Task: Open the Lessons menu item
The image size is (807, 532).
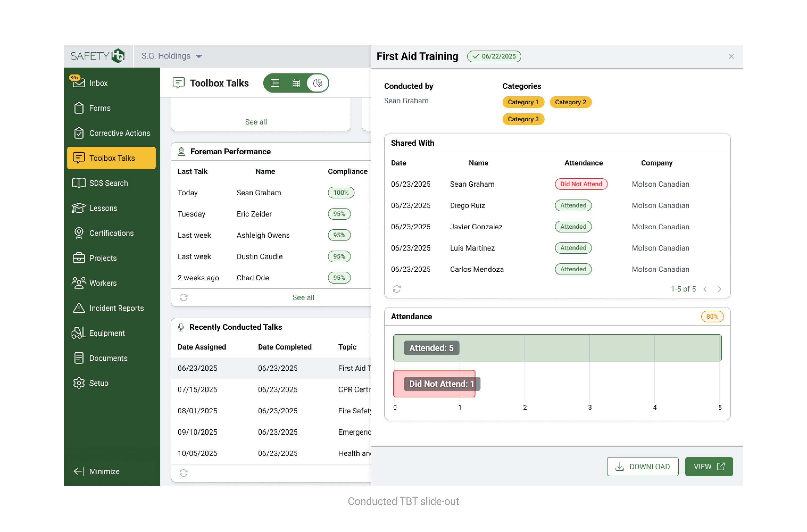Action: point(103,208)
